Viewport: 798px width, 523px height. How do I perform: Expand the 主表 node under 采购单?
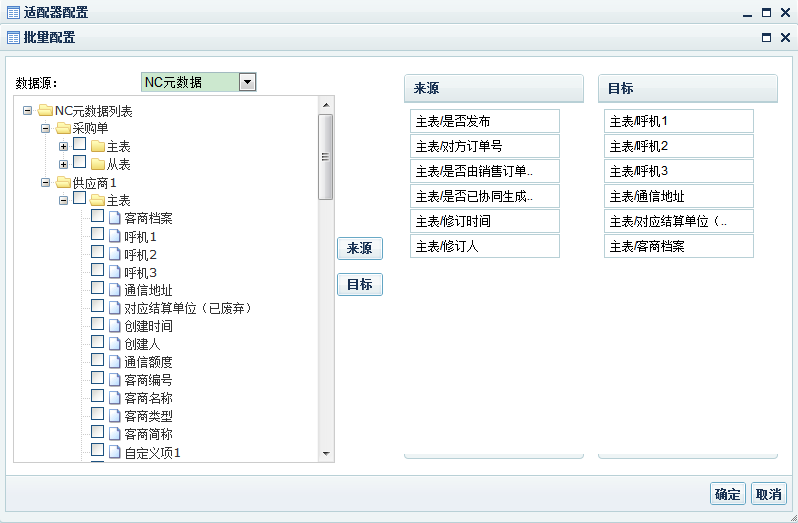point(63,147)
